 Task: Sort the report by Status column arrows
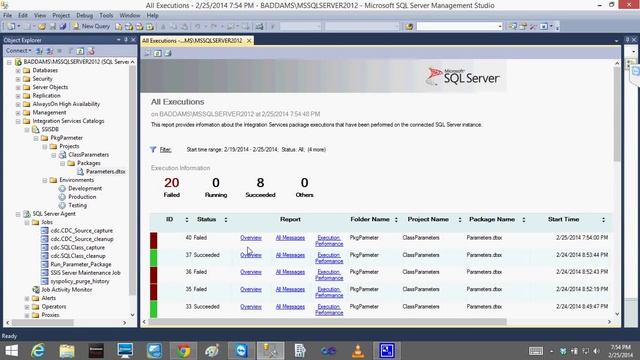(226, 220)
